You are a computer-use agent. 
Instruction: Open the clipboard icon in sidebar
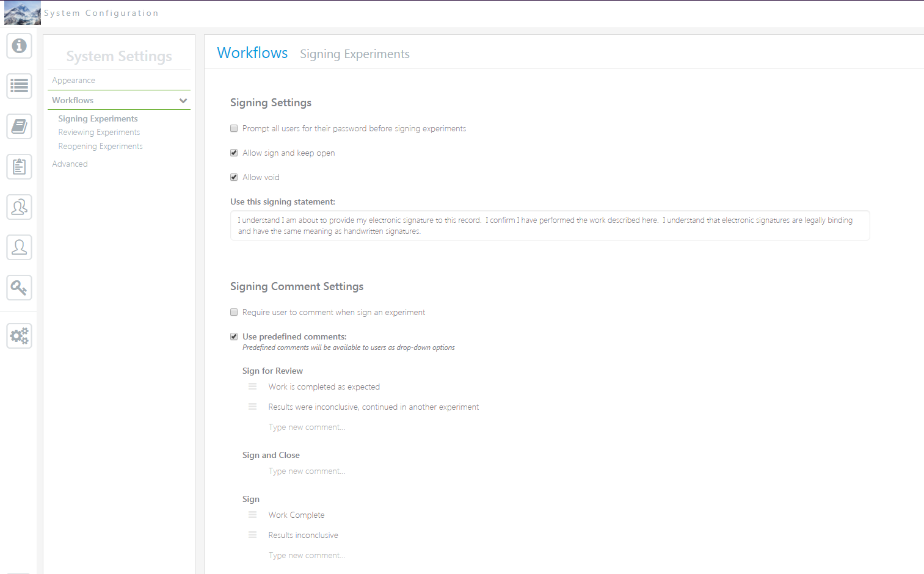coord(20,167)
